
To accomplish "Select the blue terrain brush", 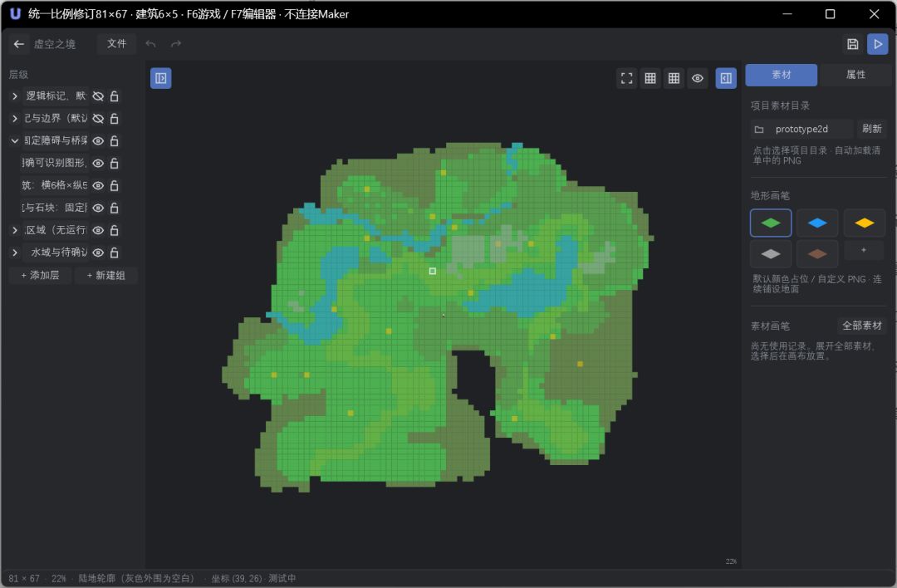I will pos(817,223).
